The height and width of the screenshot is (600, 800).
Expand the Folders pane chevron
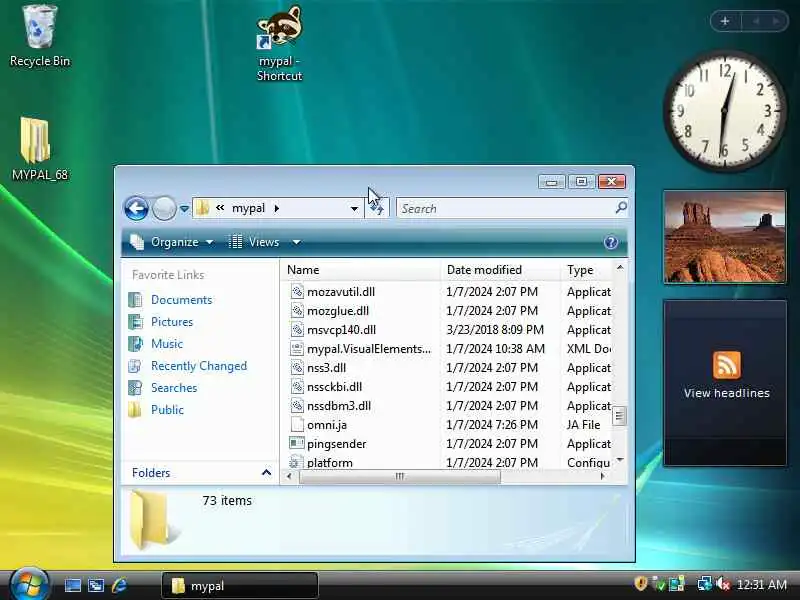[x=266, y=472]
